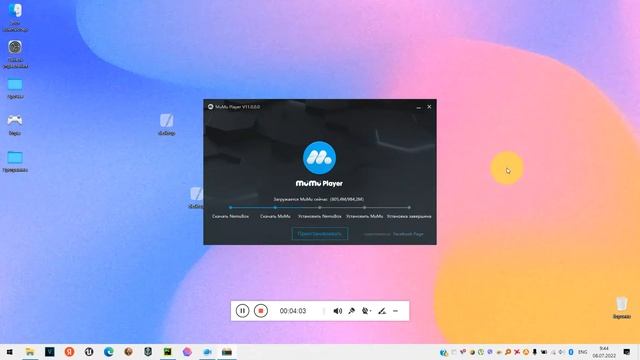Open the dark folder app on taskbar
The height and width of the screenshot is (360, 640).
[x=227, y=352]
